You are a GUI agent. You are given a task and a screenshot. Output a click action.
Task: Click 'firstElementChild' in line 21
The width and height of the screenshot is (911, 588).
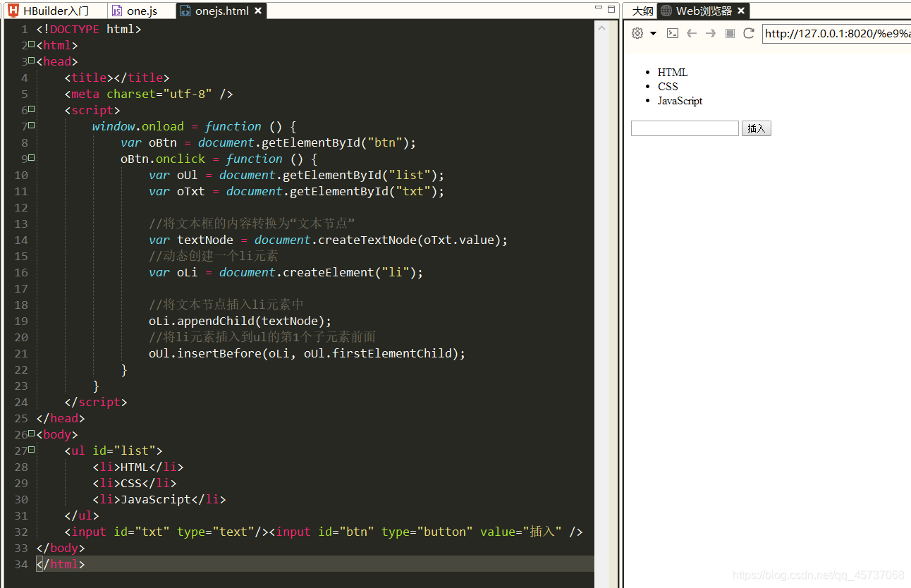pos(392,353)
